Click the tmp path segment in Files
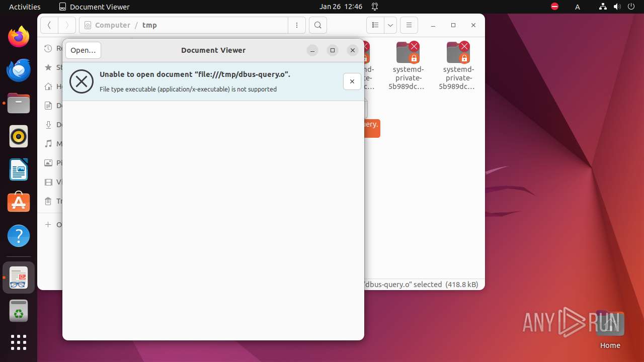This screenshot has width=644, height=362. 149,25
